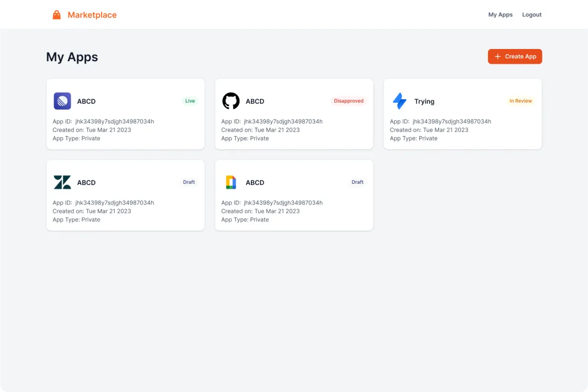
Task: Click the orange Marketplace shopping bag logo
Action: [57, 15]
